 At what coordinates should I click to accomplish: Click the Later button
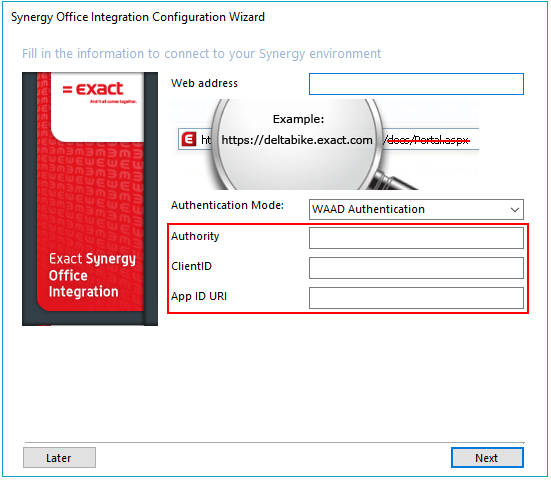click(x=59, y=458)
